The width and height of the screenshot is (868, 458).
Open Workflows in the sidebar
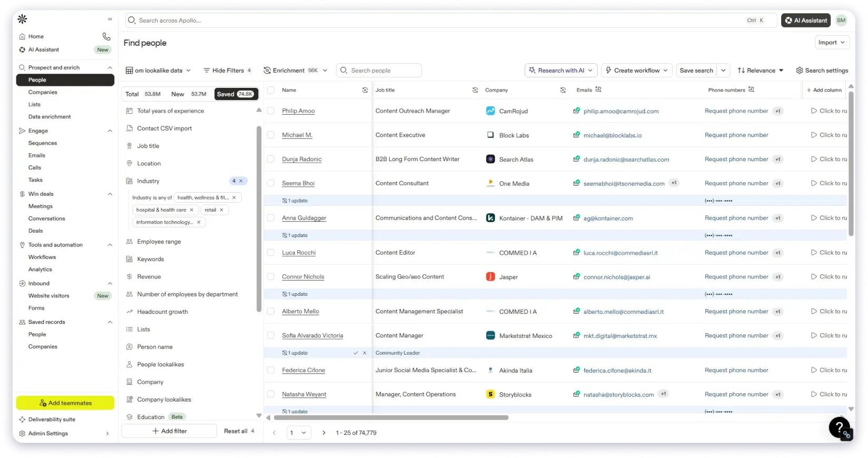click(x=42, y=257)
